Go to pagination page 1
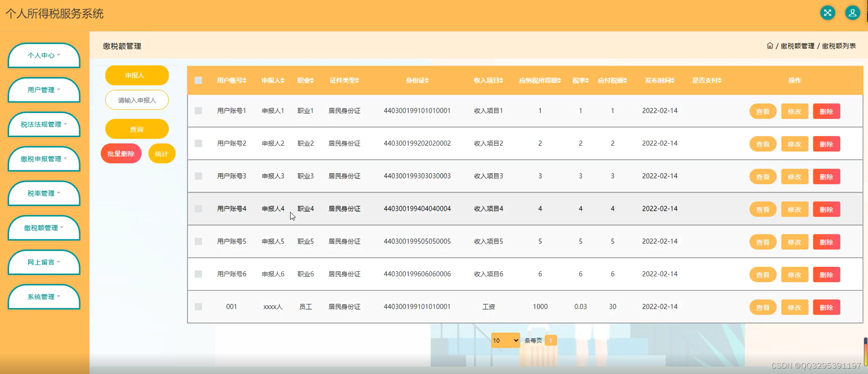868x374 pixels. pos(551,341)
